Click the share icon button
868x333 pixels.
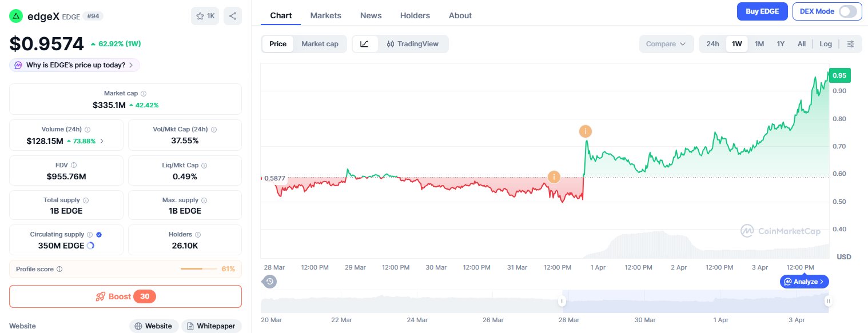coord(233,16)
